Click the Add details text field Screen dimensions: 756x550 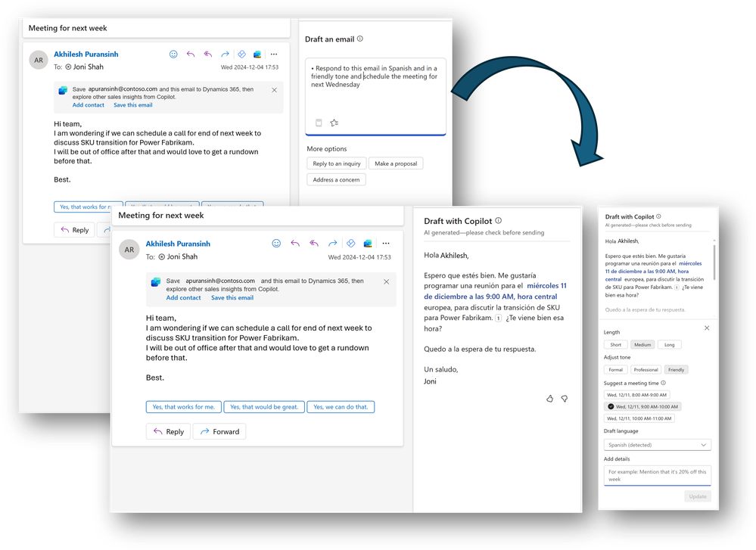tap(657, 475)
